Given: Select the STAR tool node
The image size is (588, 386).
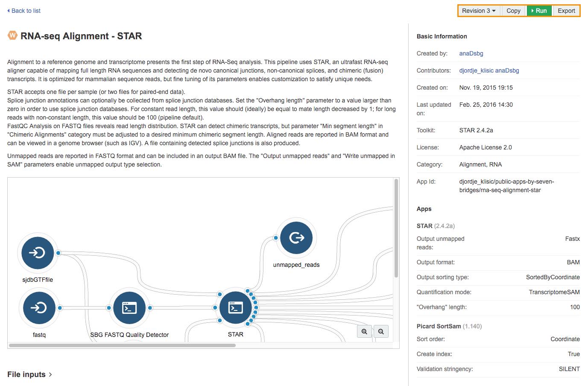Looking at the screenshot, I should click(235, 307).
